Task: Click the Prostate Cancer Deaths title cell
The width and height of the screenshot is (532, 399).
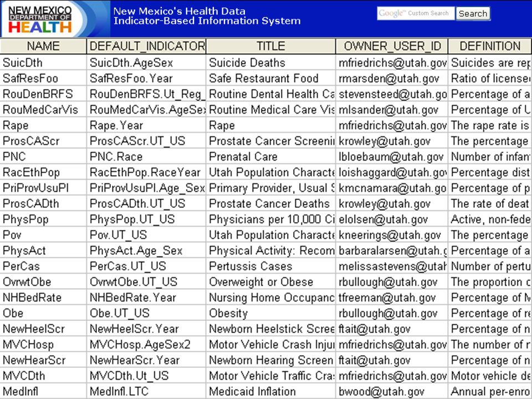Action: 271,203
